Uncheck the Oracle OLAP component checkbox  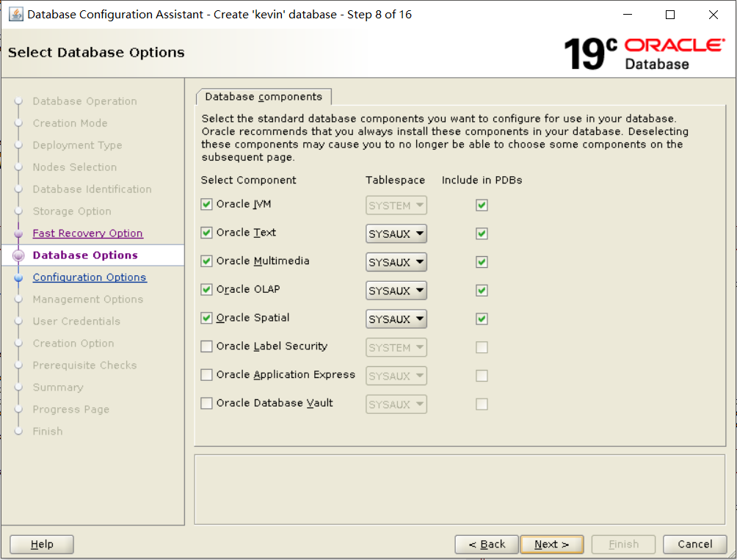(206, 289)
